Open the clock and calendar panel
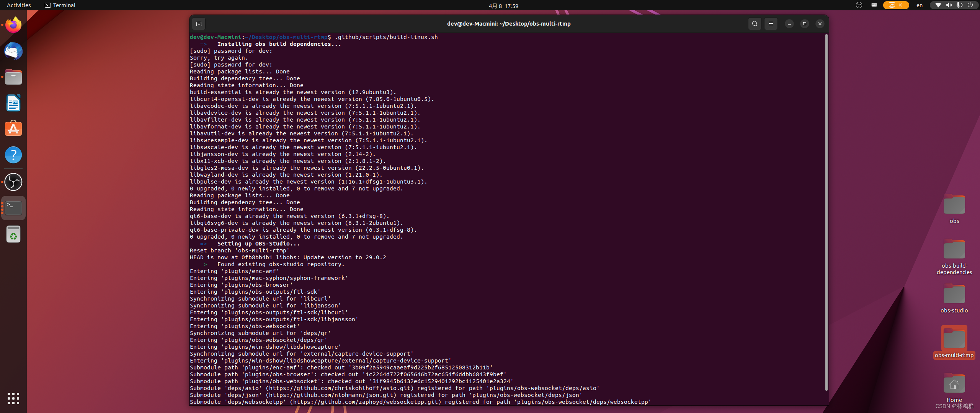 [503, 6]
